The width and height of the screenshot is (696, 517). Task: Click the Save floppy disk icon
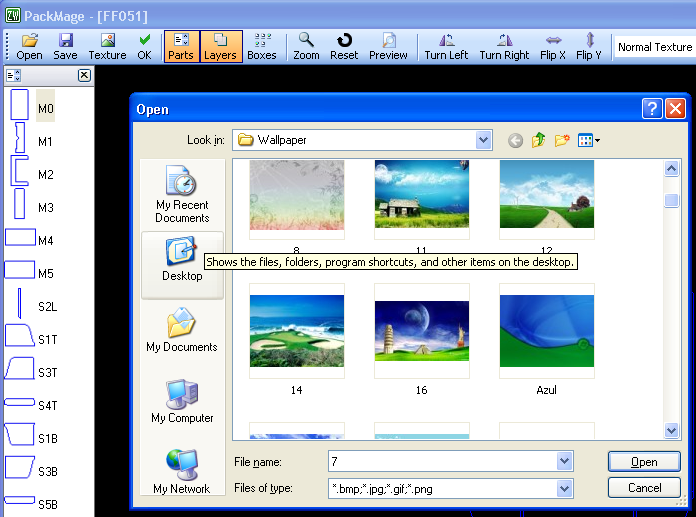(65, 47)
